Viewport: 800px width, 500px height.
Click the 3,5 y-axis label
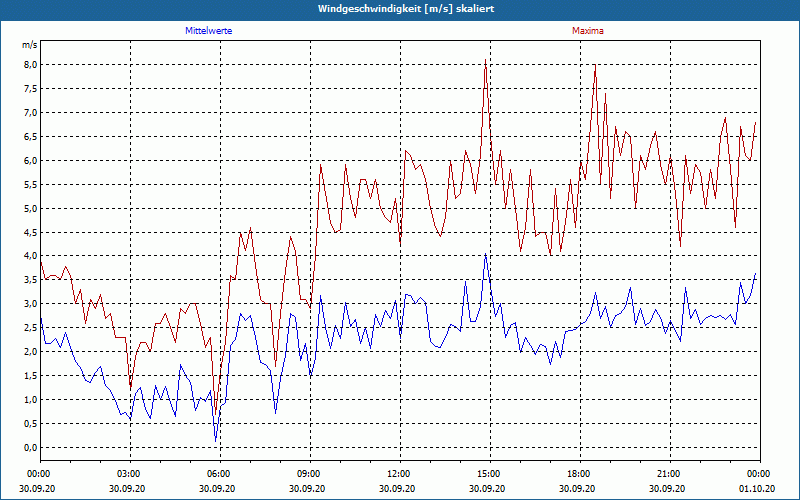point(29,280)
